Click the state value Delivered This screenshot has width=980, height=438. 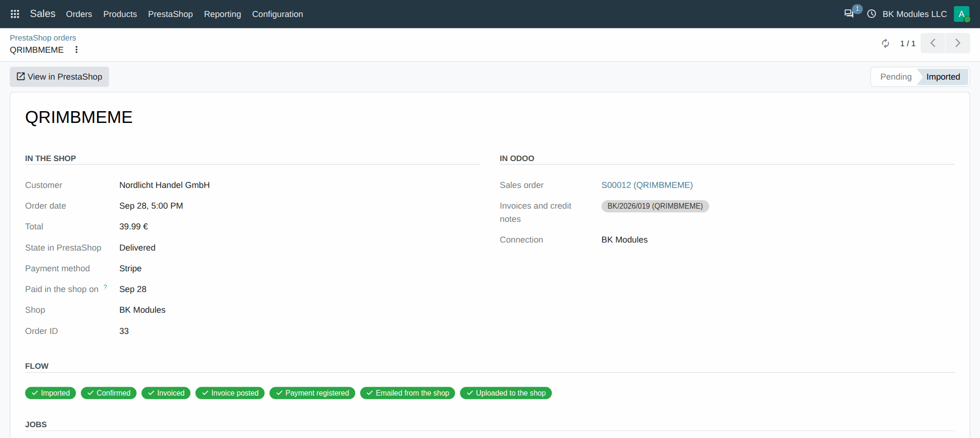point(137,248)
